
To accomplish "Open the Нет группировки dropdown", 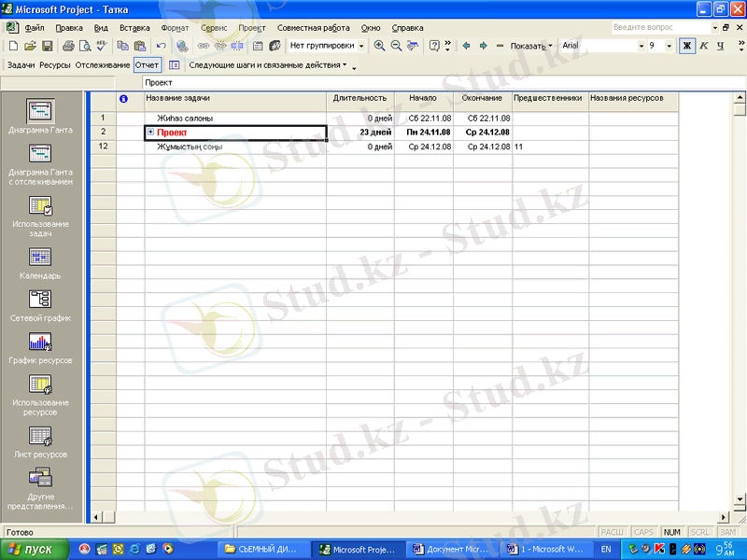I will [361, 46].
